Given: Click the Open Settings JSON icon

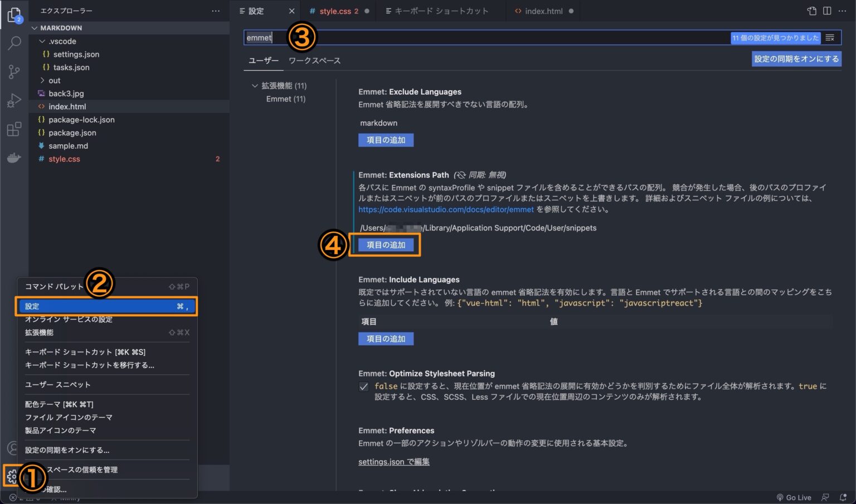Looking at the screenshot, I should click(x=811, y=10).
